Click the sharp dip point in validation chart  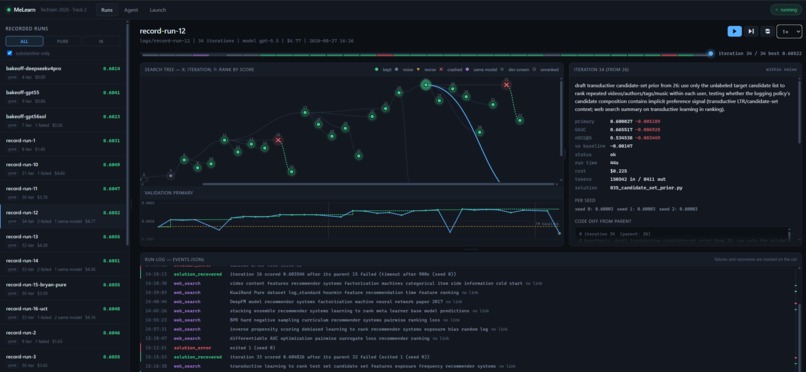pyautogui.click(x=450, y=232)
